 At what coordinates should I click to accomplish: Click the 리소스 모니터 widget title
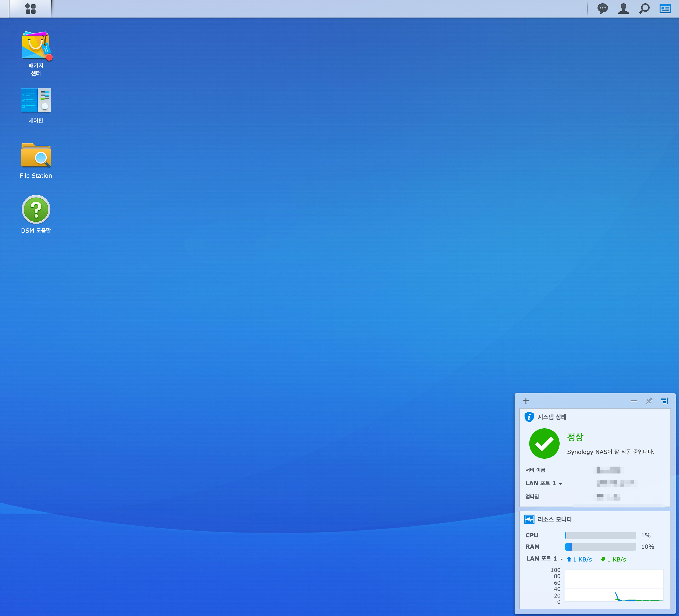pos(554,519)
